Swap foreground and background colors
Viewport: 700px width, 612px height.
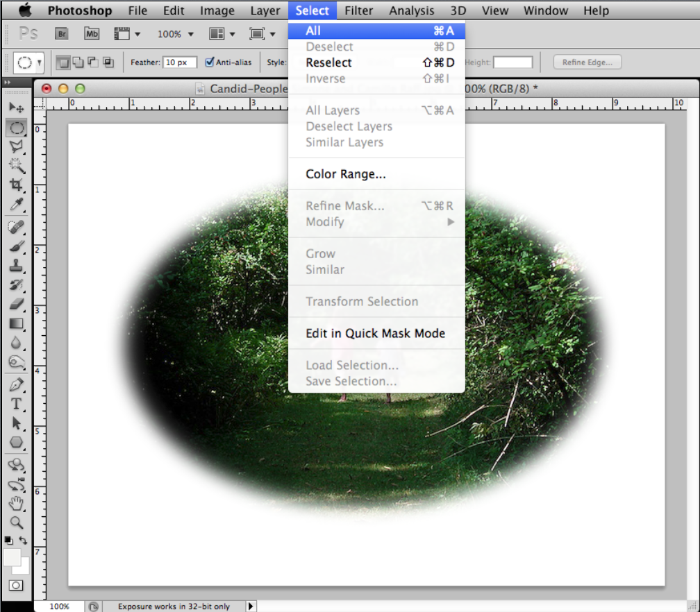pos(23,540)
